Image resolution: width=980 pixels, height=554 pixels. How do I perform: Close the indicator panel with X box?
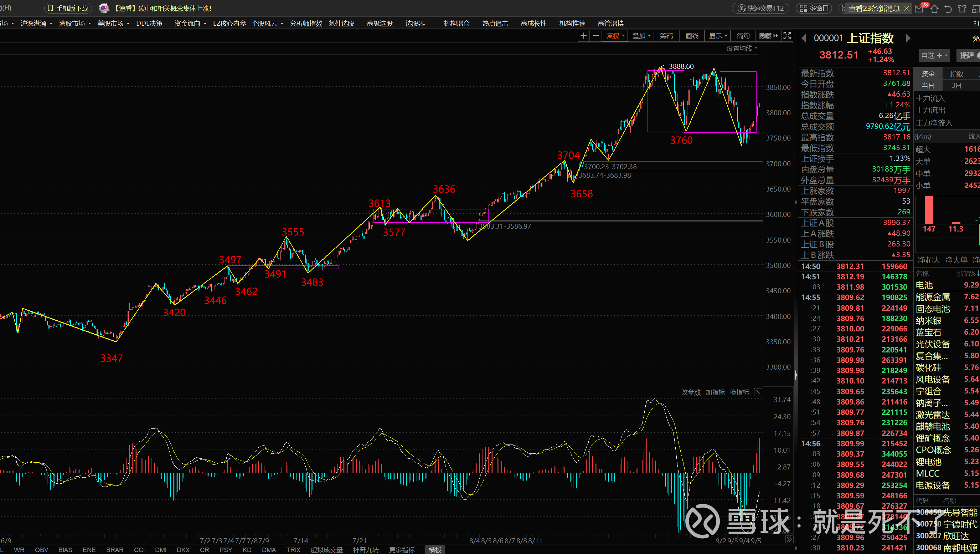pyautogui.click(x=758, y=392)
